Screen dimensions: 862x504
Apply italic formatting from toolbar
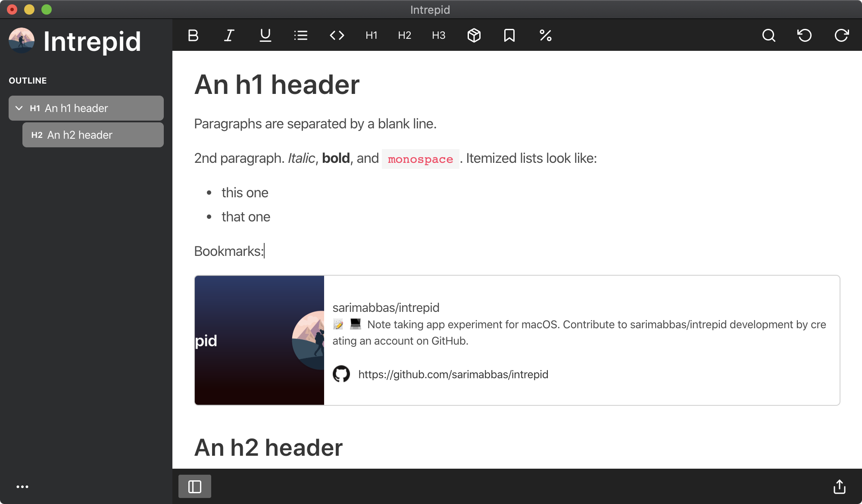(229, 35)
